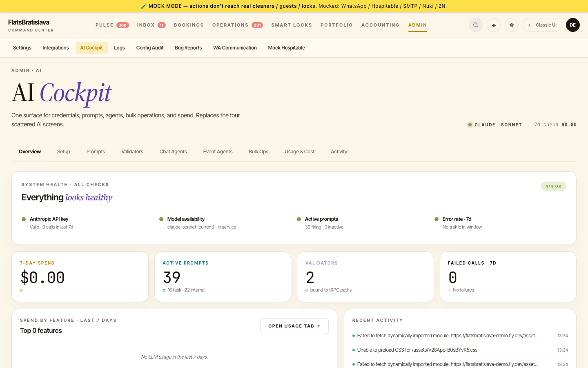Select the Overview tab
588x368 pixels.
pos(30,152)
